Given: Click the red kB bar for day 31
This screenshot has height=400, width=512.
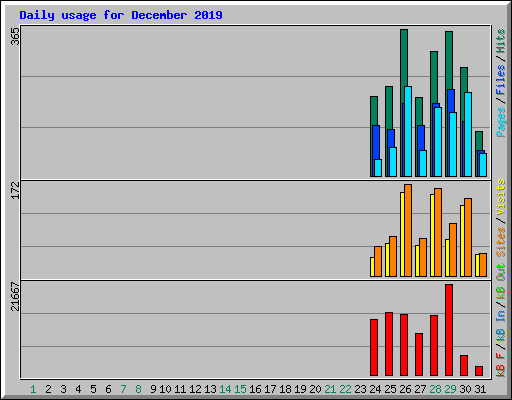Looking at the screenshot, I should click(x=479, y=371).
